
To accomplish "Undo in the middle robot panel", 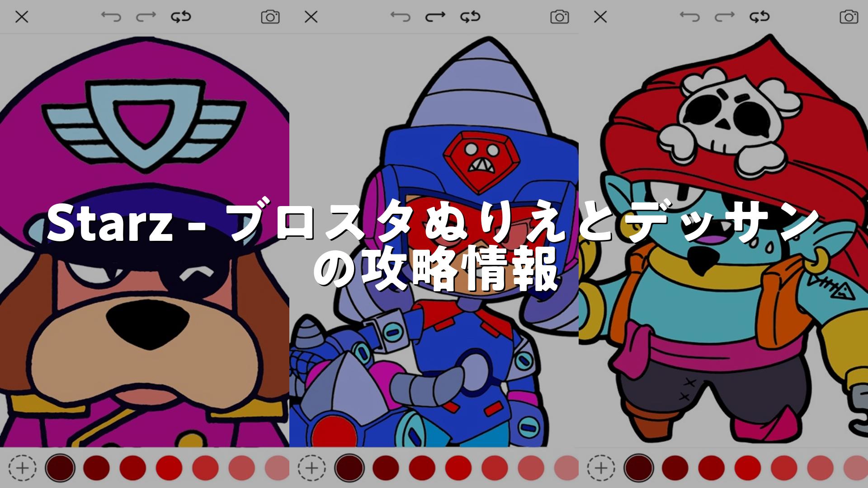I will point(401,17).
